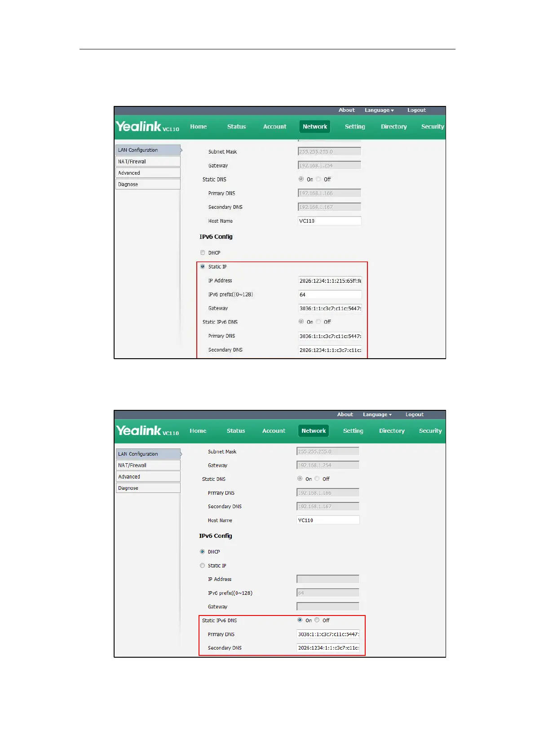Set Static IPv6 DNS On in upper screenshot
This screenshot has height=756, width=535.
(301, 322)
